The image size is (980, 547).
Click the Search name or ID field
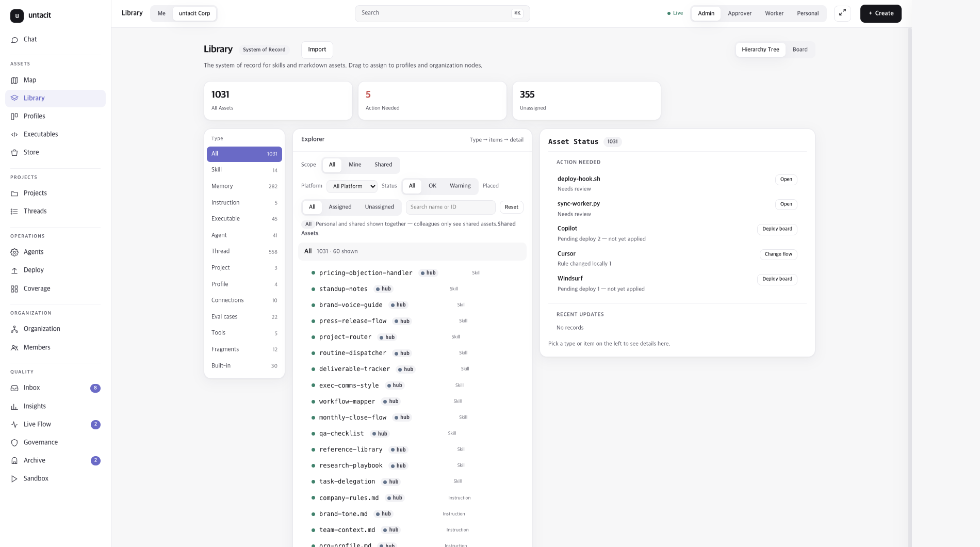click(451, 207)
